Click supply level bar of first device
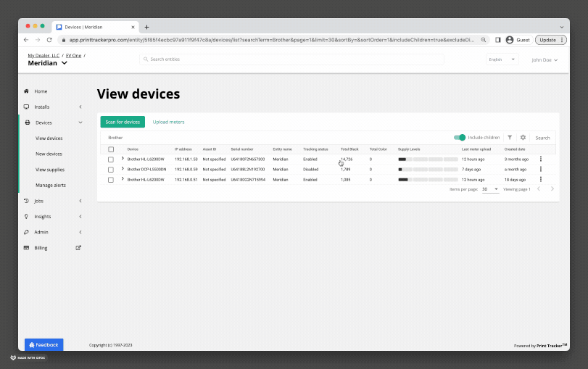Viewport: 588px width, 369px height. 428,159
